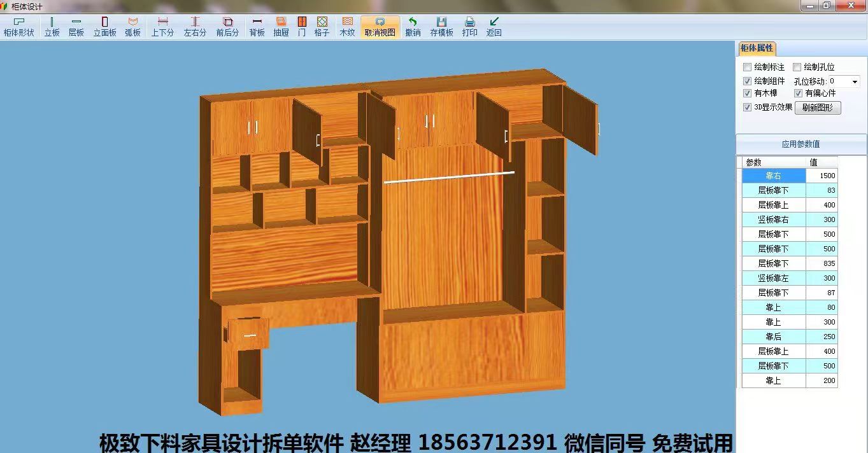Open the 孔位移动 dropdown

click(x=854, y=81)
